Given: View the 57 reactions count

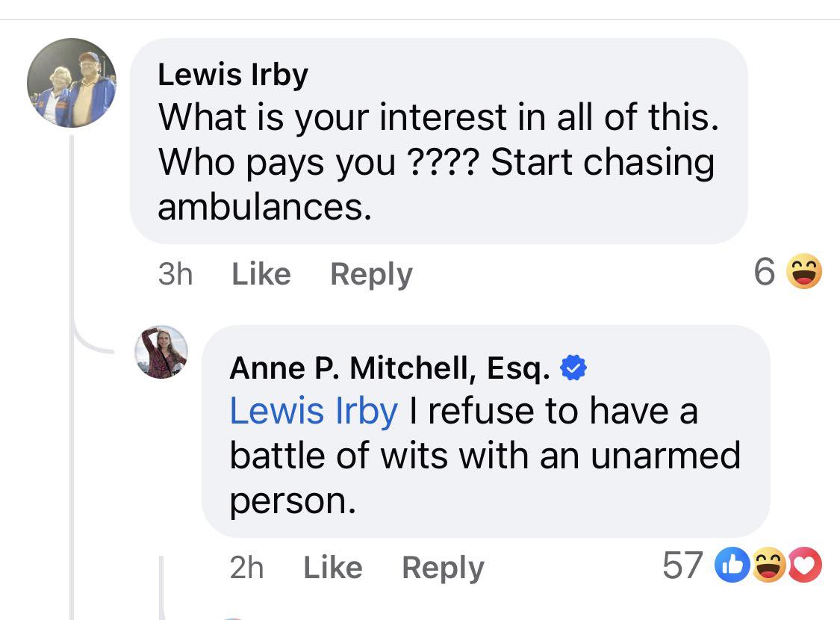Looking at the screenshot, I should [x=682, y=565].
